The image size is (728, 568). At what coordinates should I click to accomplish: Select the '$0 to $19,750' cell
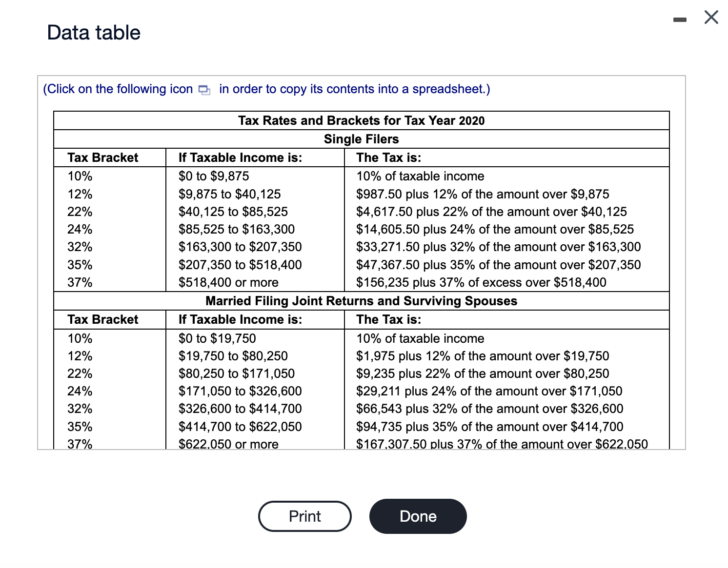(x=217, y=338)
